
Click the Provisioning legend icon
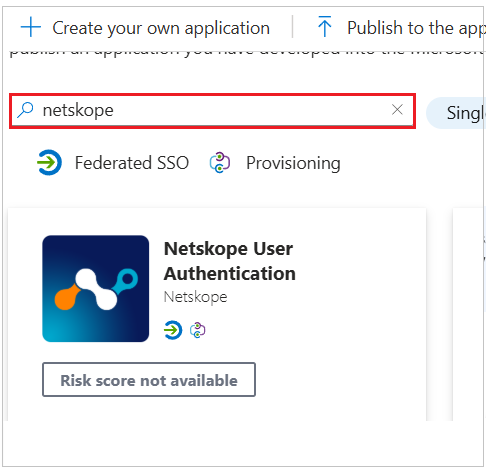click(x=220, y=162)
